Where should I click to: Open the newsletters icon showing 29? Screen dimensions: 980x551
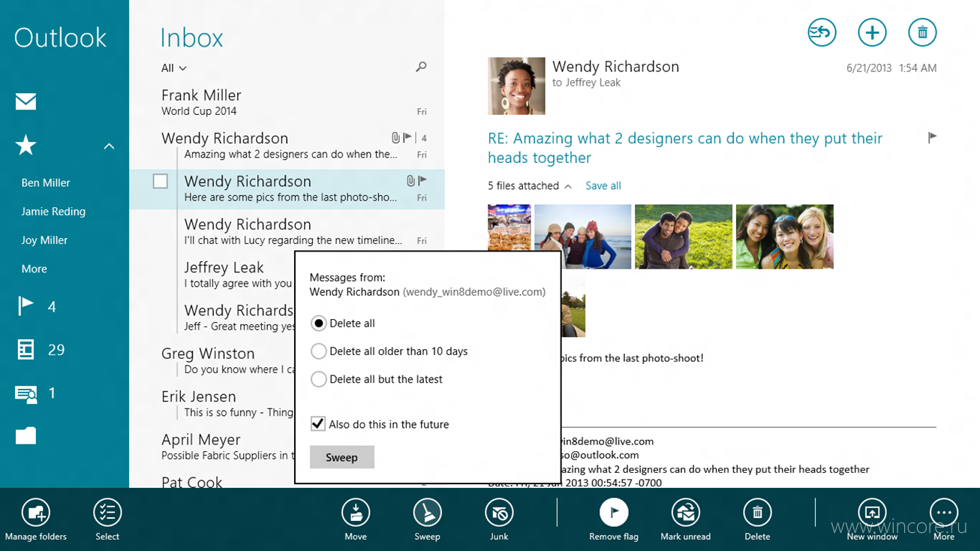(x=26, y=350)
